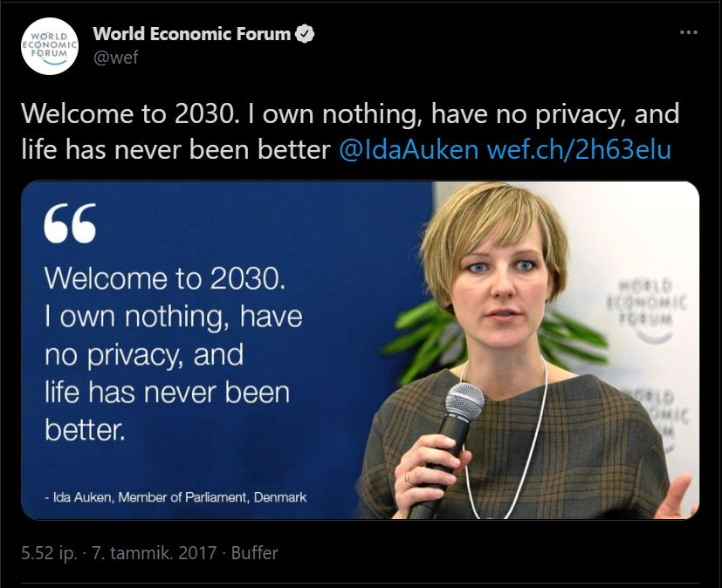Click the upper World Economic Forum backdrop logo
Image resolution: width=722 pixels, height=588 pixels.
[651, 300]
